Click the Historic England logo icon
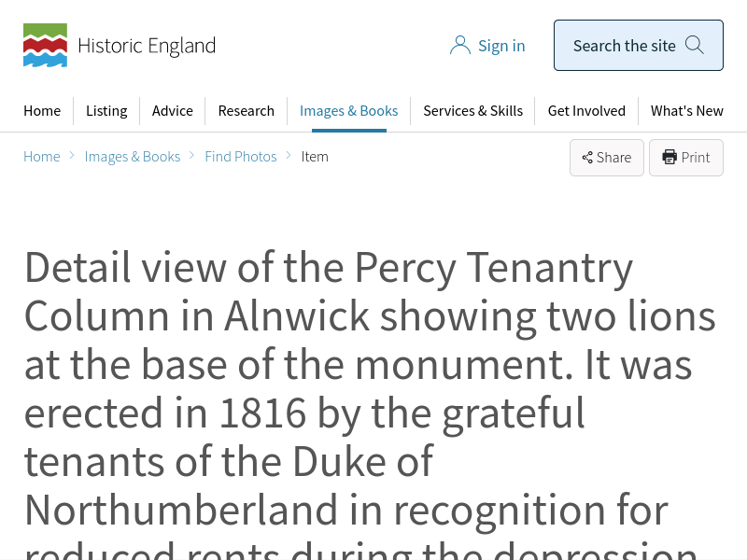747x560 pixels. (x=45, y=46)
